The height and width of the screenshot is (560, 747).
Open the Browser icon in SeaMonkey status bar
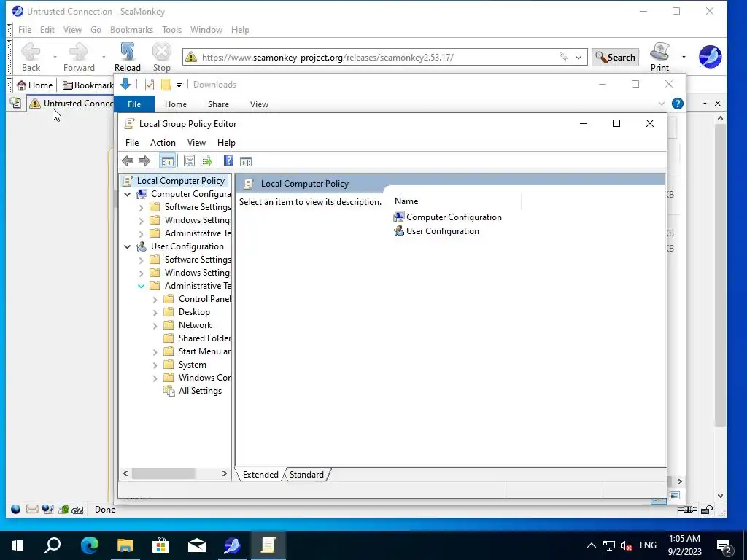(x=16, y=509)
